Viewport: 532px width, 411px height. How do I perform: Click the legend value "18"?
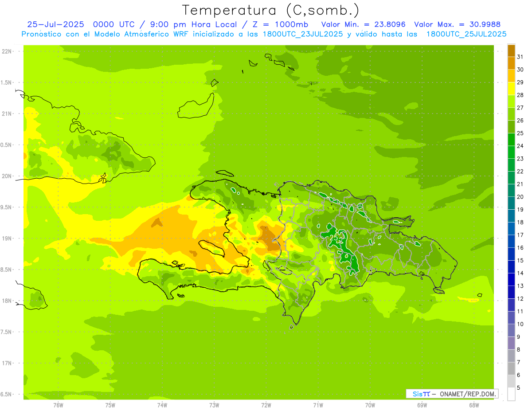[520, 222]
